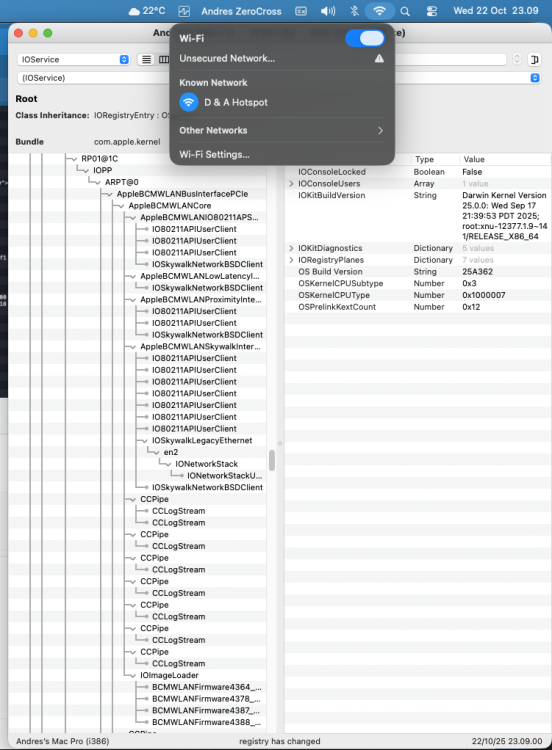Select IOPP tree row
Screen dimensions: 552x750
tap(102, 170)
